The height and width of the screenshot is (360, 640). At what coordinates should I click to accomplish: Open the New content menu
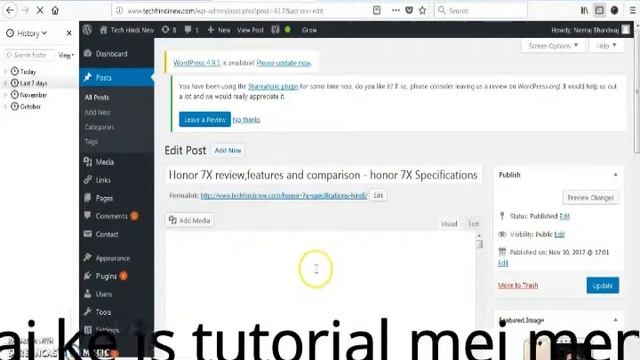(x=219, y=30)
